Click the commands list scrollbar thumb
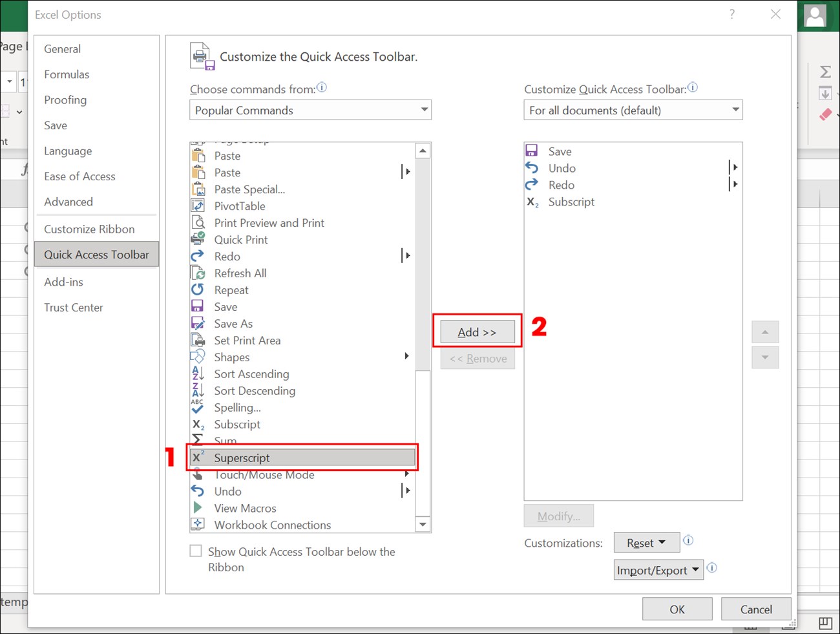 click(x=423, y=443)
